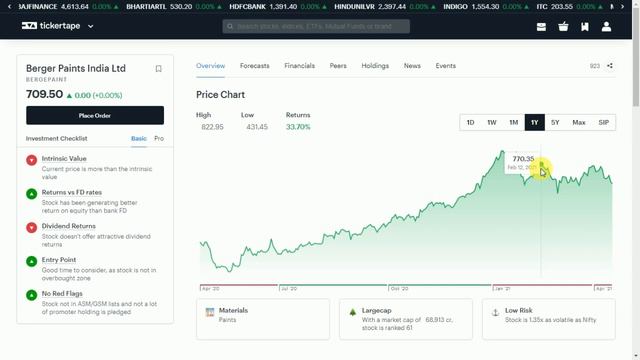This screenshot has width=640, height=360.
Task: Select the Overview tab
Action: pos(211,66)
